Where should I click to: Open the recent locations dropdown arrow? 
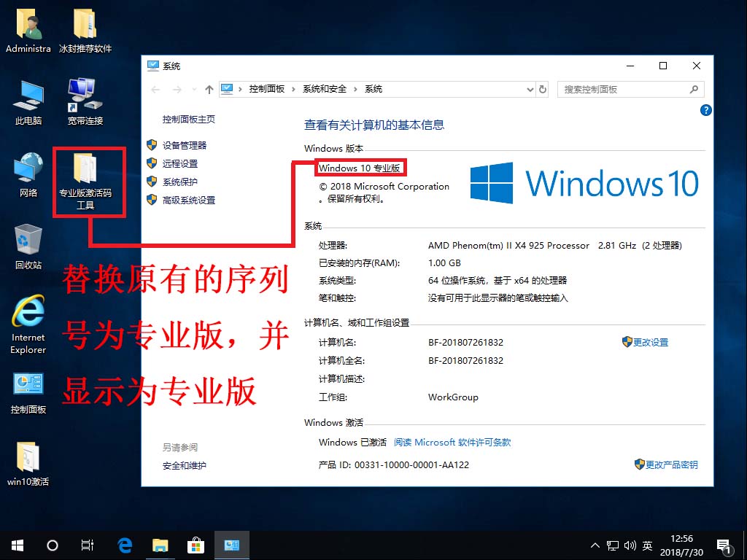(x=194, y=90)
